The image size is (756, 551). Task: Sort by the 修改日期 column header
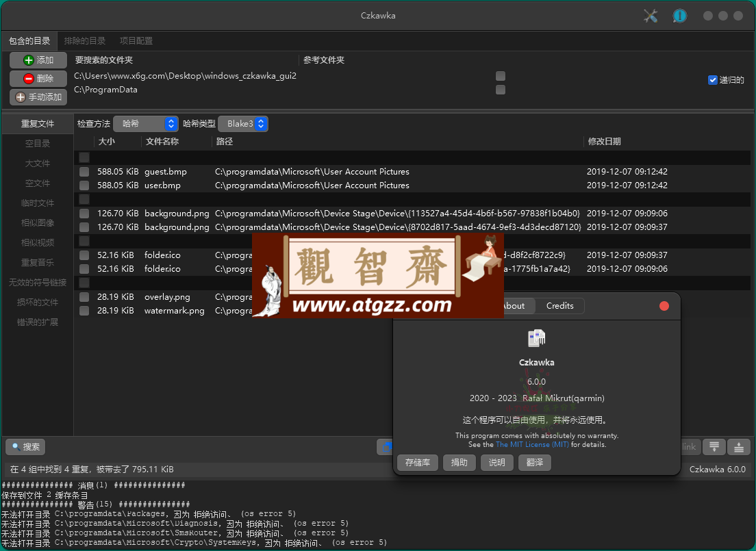(x=604, y=142)
